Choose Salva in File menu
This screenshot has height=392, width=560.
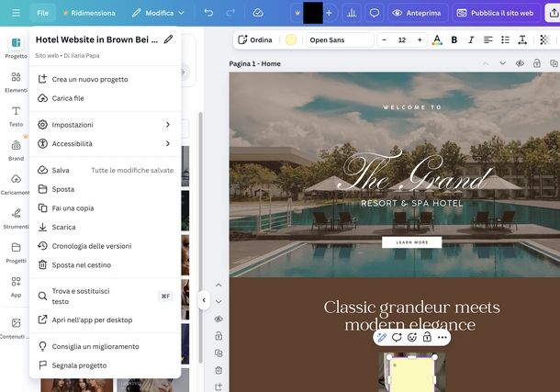[105, 171]
